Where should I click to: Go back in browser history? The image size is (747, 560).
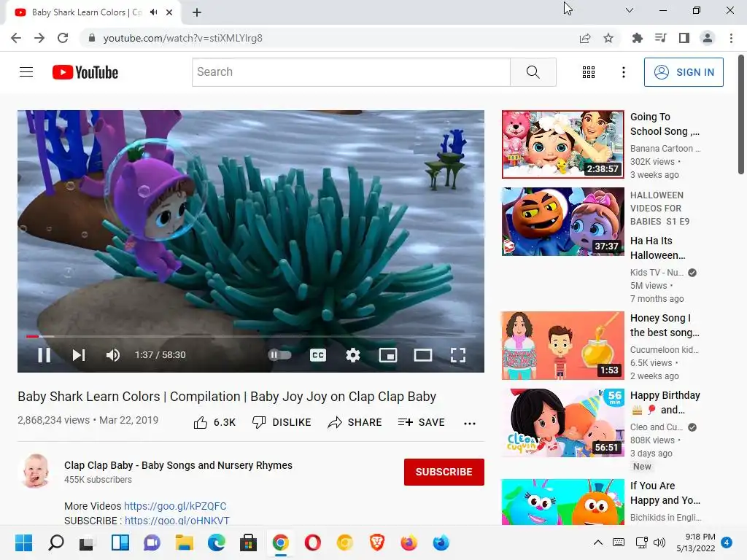point(16,38)
